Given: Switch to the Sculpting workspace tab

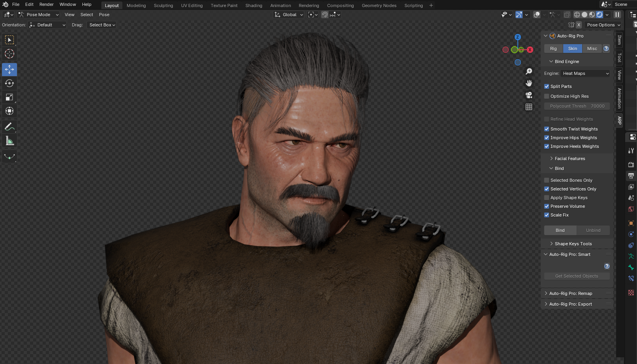Looking at the screenshot, I should coord(163,6).
